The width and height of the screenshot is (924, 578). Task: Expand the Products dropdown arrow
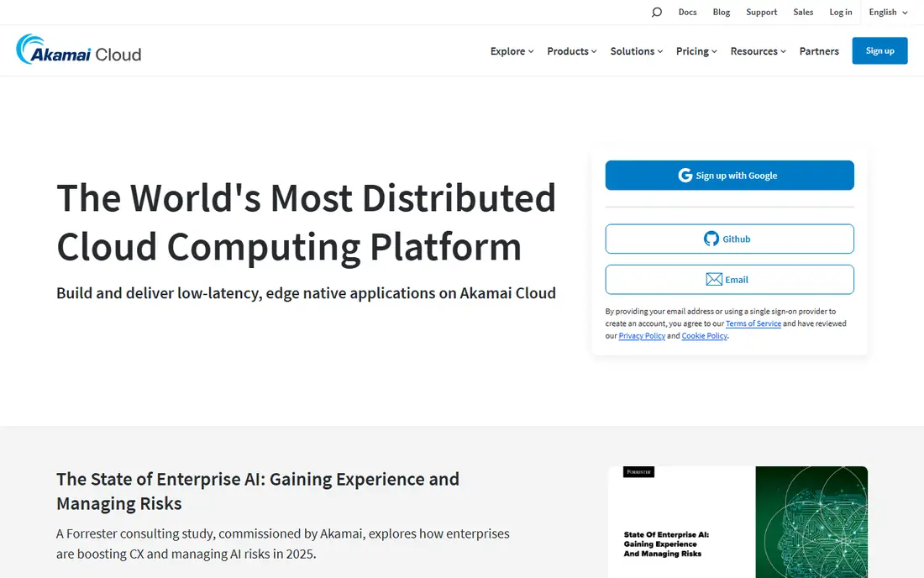click(x=594, y=52)
